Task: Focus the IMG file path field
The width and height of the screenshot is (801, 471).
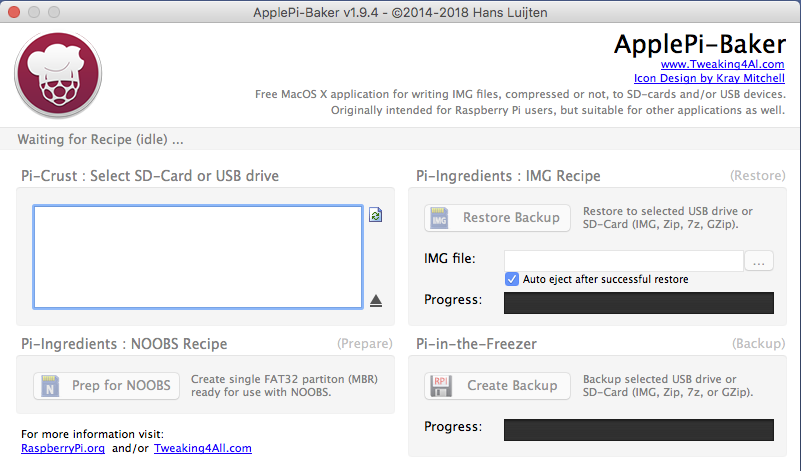Action: [x=623, y=261]
